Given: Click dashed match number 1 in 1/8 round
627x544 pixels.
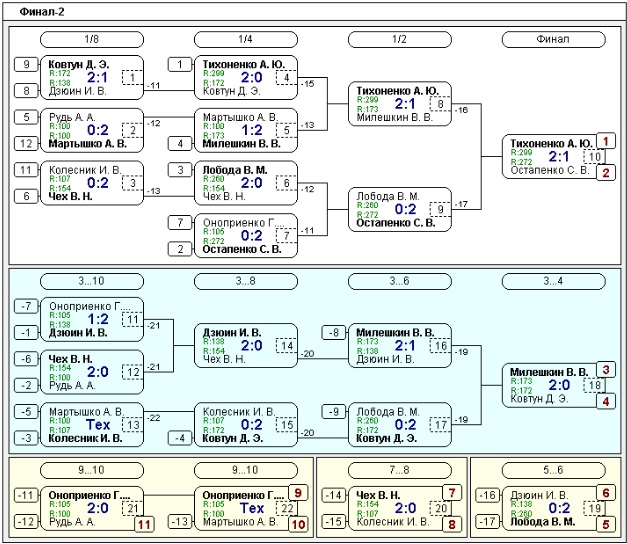Looking at the screenshot, I should point(132,77).
